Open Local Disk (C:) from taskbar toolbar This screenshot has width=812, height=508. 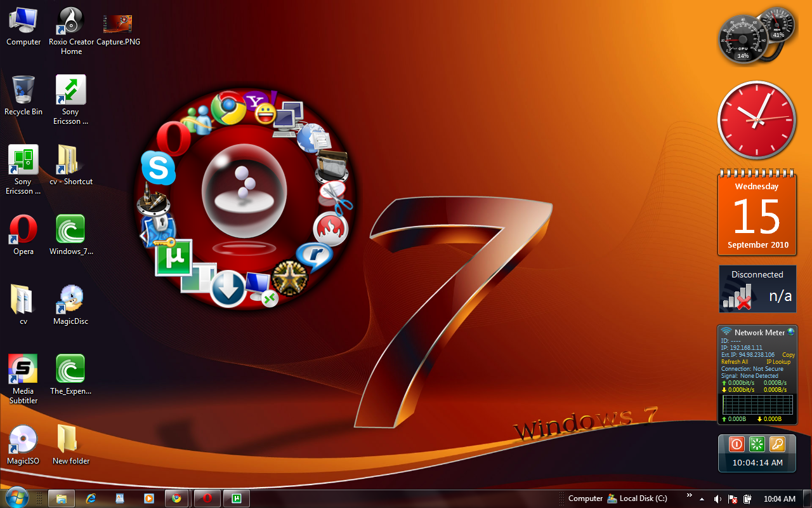click(638, 498)
